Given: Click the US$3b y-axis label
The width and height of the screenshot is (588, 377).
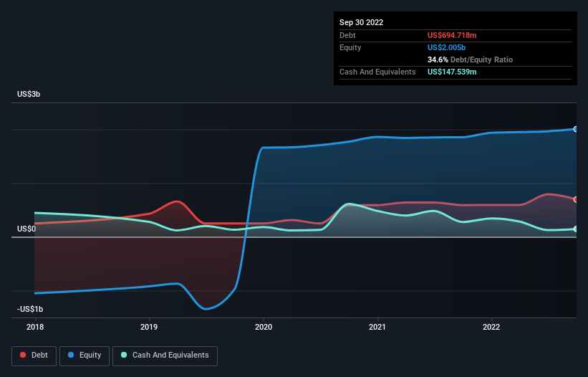Looking at the screenshot, I should [x=29, y=94].
